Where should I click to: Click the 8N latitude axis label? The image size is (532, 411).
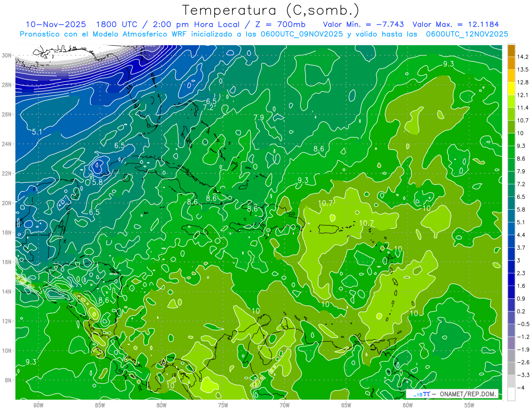[x=8, y=380]
